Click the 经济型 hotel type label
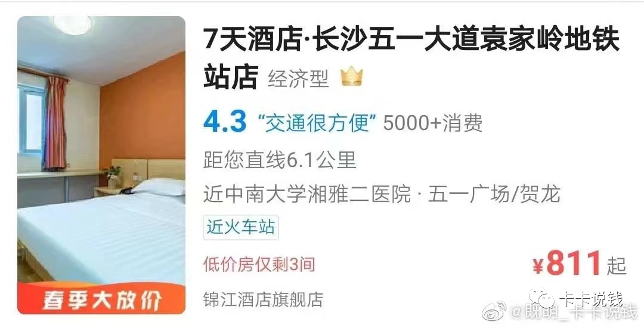644x328 pixels. [x=298, y=78]
